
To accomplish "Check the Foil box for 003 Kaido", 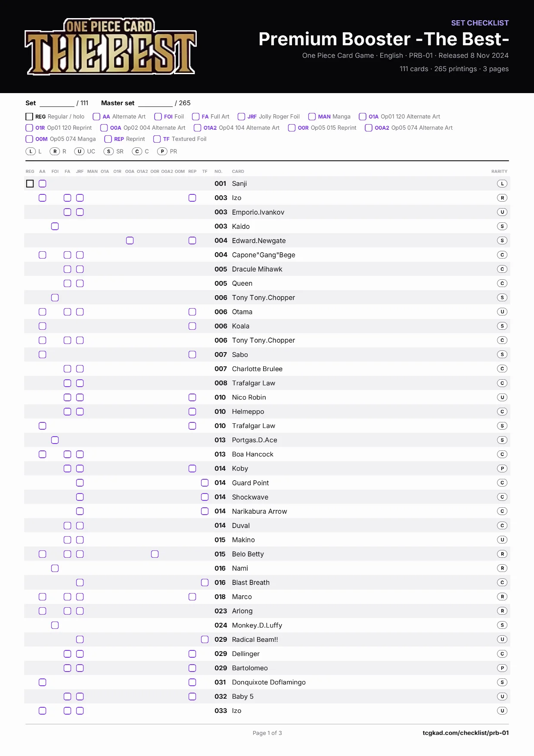I will tap(55, 226).
